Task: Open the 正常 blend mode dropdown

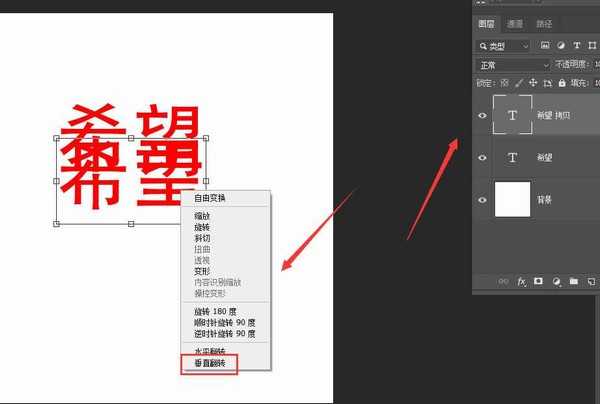Action: pyautogui.click(x=513, y=64)
